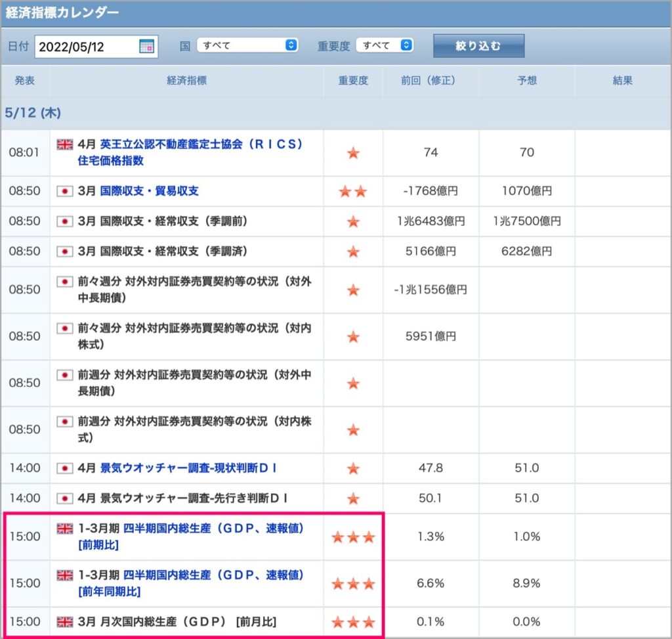Open the 国 country dropdown
Image resolution: width=672 pixels, height=639 pixels.
(x=247, y=45)
